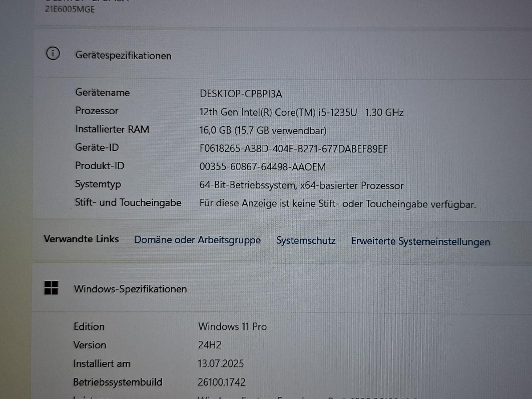Select the device name DESKTOP-CPBPI3A
Image resolution: width=532 pixels, height=399 pixels.
(241, 94)
